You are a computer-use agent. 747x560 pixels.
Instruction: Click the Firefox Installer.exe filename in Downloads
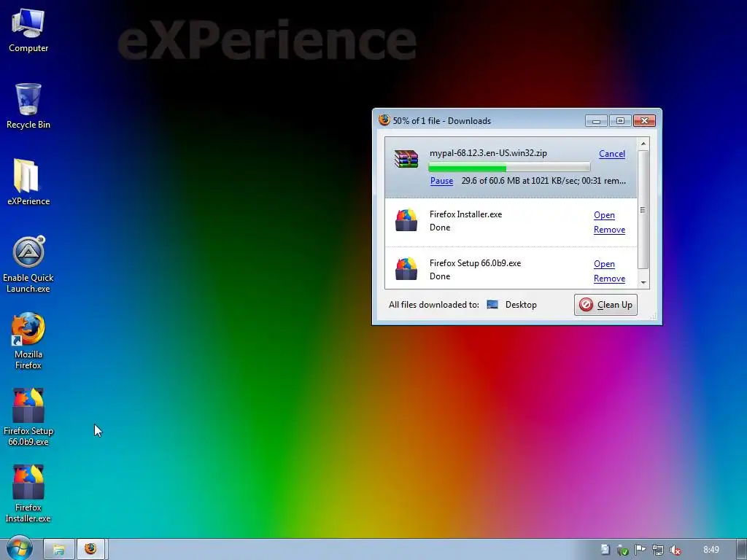(x=465, y=214)
